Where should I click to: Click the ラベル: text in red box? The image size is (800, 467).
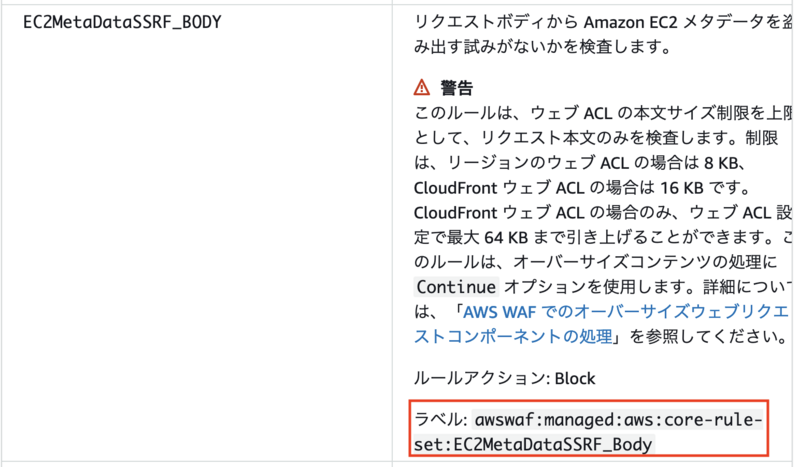pos(440,420)
